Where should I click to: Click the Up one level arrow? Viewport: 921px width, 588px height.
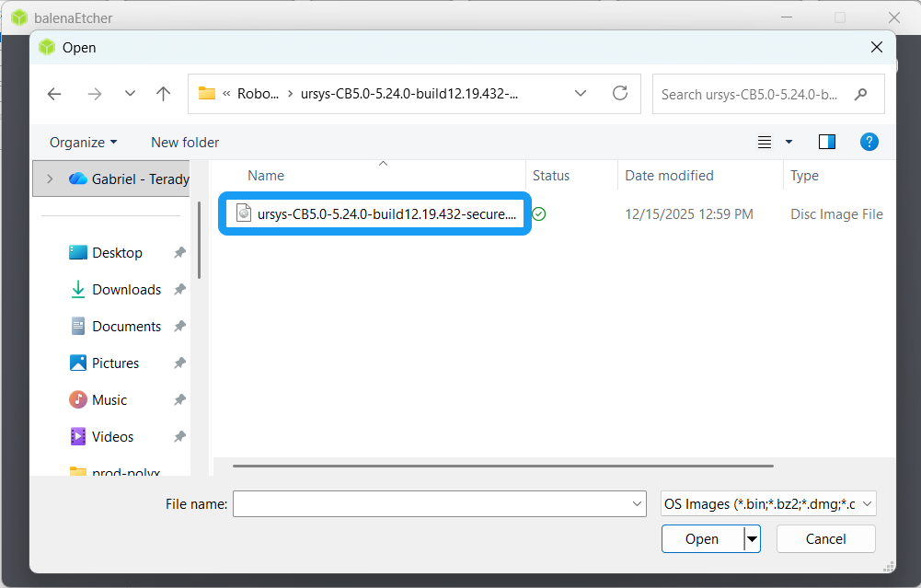coord(163,94)
